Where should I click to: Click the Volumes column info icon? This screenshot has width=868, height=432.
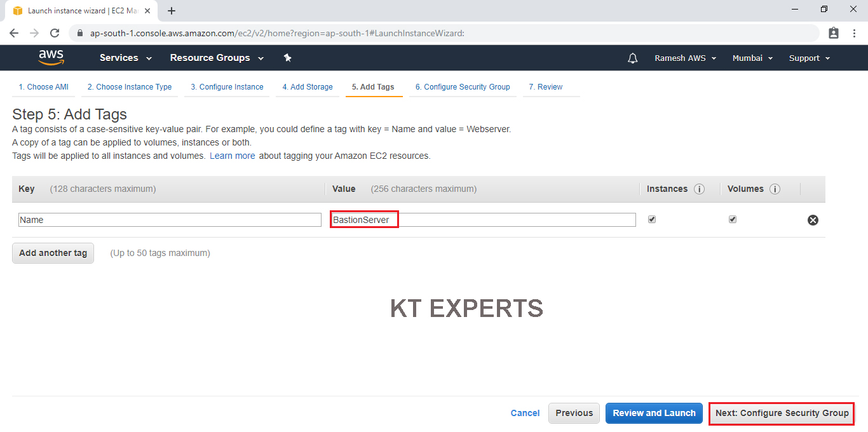pos(775,189)
